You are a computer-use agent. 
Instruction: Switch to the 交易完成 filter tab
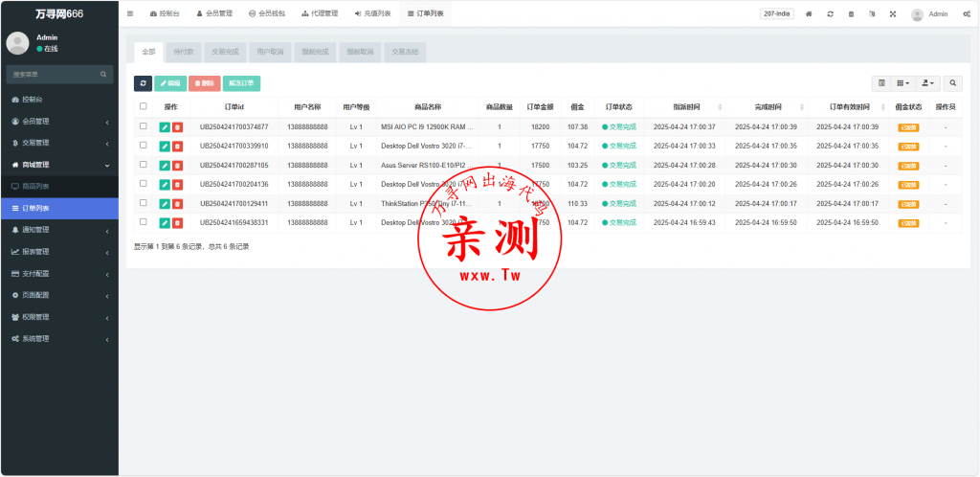[225, 53]
